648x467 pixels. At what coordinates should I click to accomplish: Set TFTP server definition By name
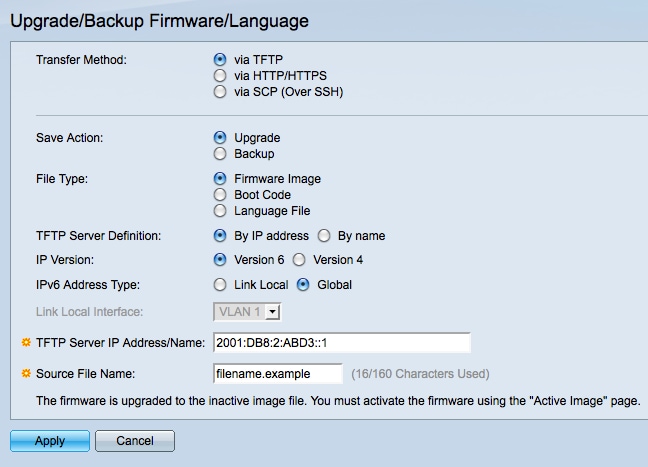point(324,236)
